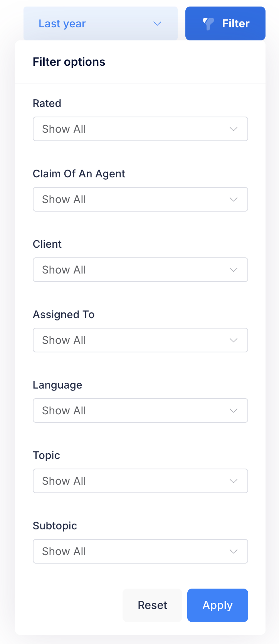The image size is (279, 644).
Task: Open the Rated filter dropdown
Action: coord(140,129)
